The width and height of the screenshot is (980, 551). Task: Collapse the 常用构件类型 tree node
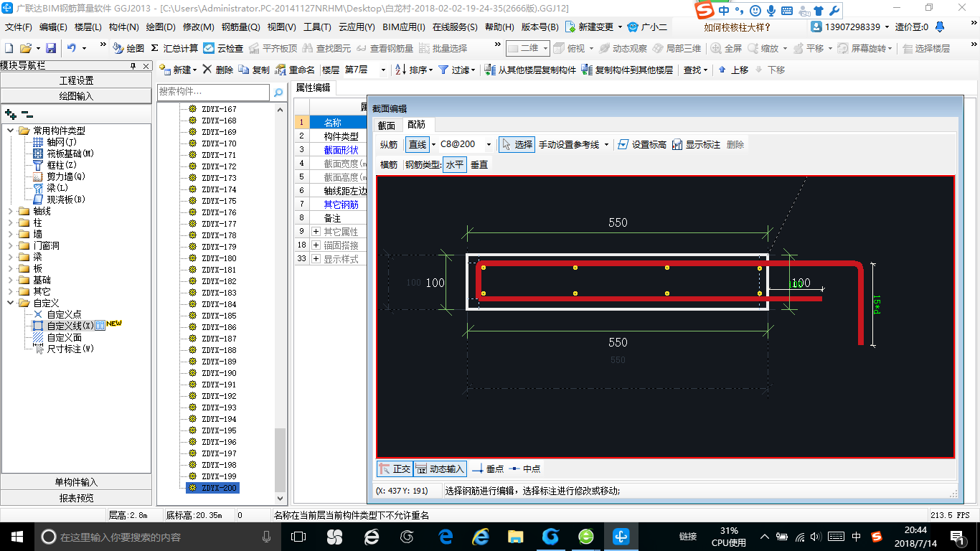point(11,131)
